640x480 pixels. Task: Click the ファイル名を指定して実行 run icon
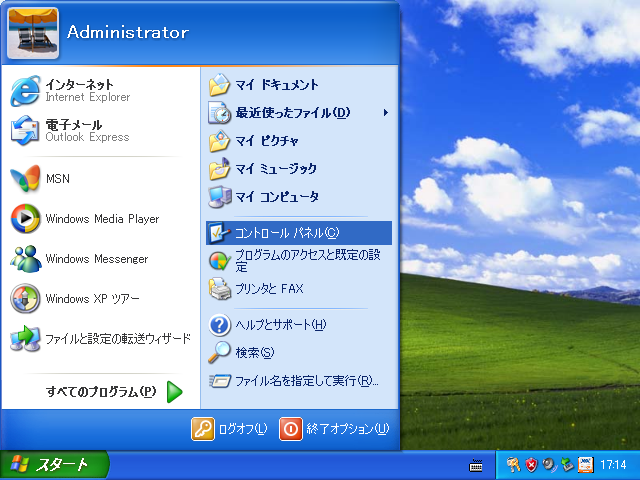pyautogui.click(x=220, y=381)
